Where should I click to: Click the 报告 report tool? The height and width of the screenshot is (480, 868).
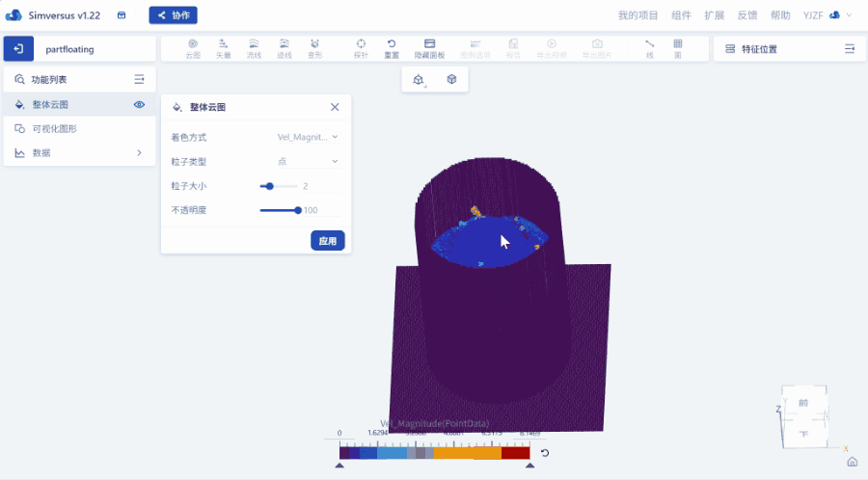click(513, 48)
